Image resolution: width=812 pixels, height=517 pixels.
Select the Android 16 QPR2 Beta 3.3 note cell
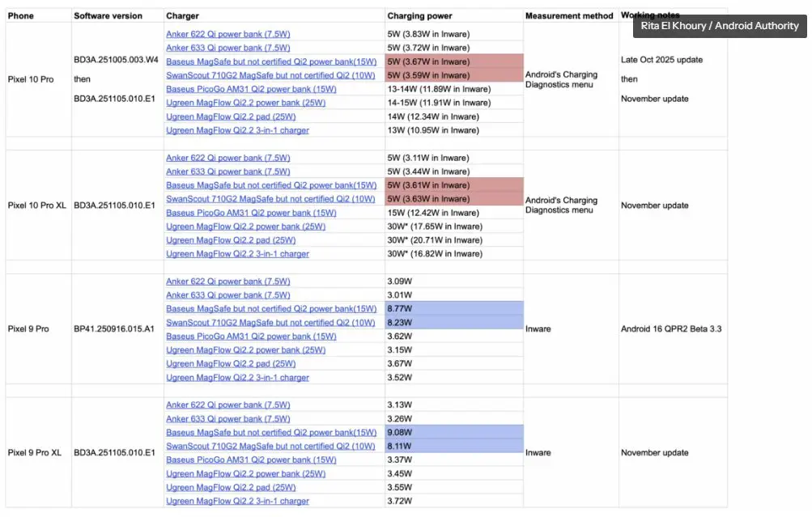[x=671, y=329]
